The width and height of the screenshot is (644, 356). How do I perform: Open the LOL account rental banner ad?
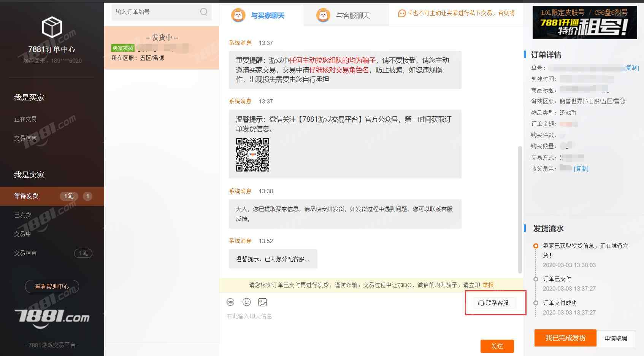point(585,22)
